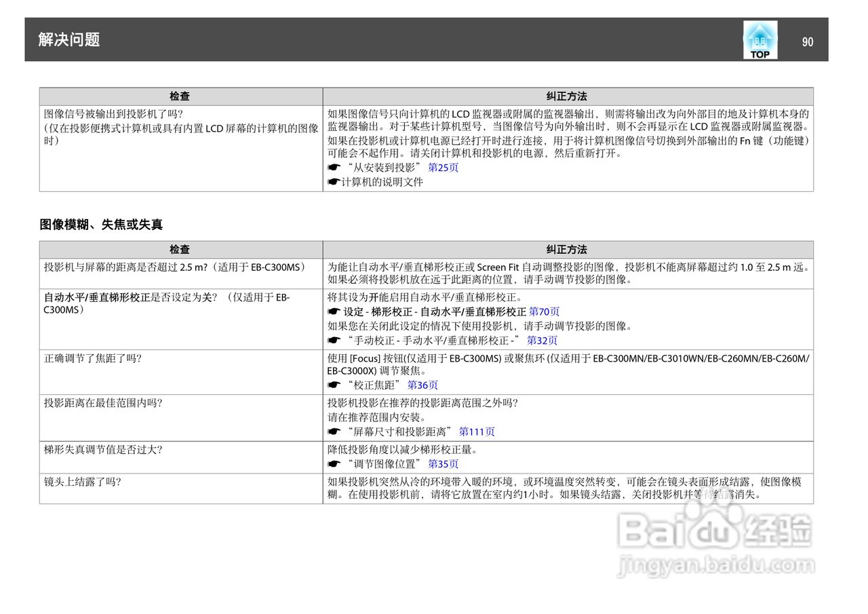This screenshot has height=614, width=868.
Task: Click the text 计算机的说明文件
Action: pyautogui.click(x=382, y=182)
